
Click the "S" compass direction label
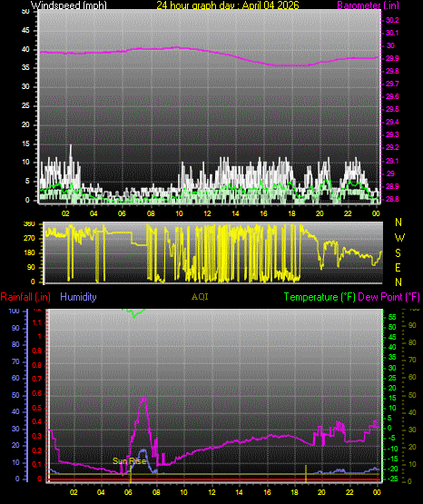[398, 253]
